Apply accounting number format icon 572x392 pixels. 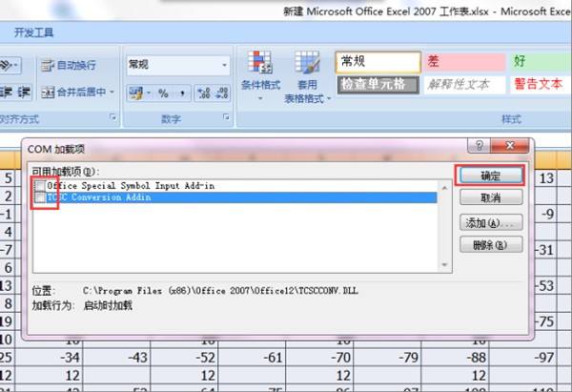click(136, 93)
